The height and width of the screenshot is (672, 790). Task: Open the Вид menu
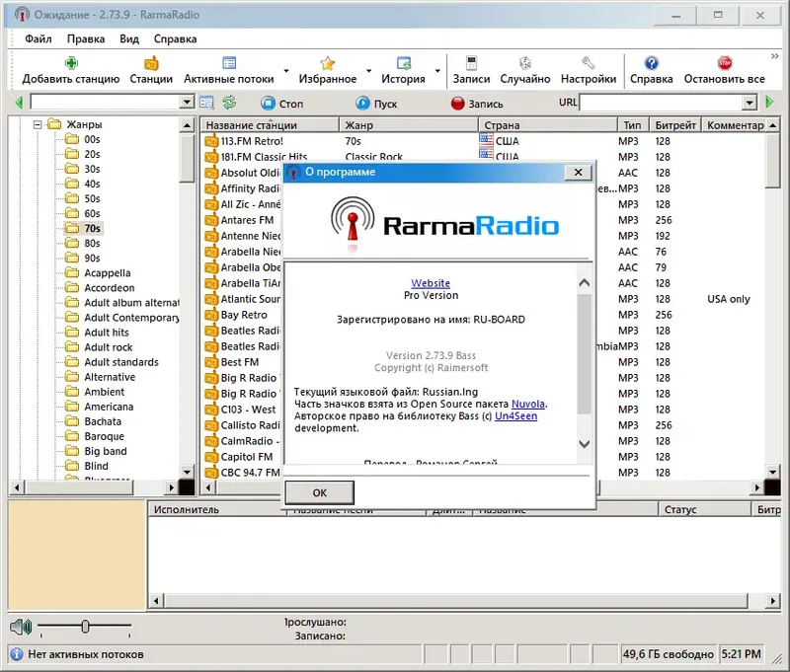tap(129, 38)
